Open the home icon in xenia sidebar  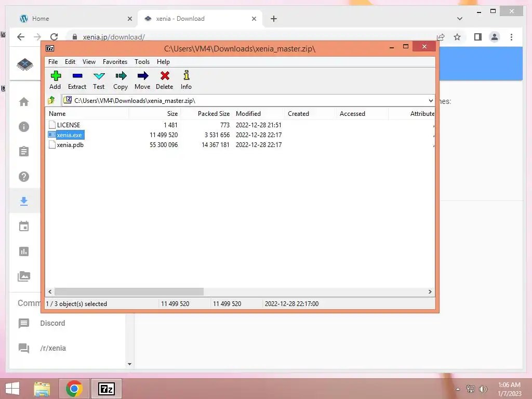pyautogui.click(x=24, y=102)
